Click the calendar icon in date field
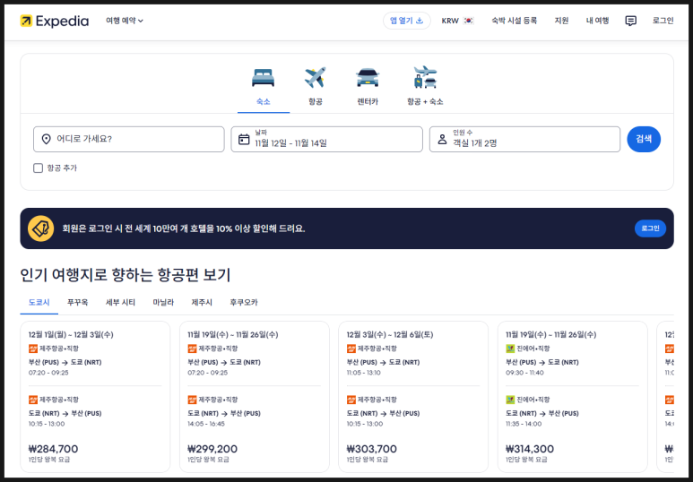The width and height of the screenshot is (693, 482). (x=243, y=139)
